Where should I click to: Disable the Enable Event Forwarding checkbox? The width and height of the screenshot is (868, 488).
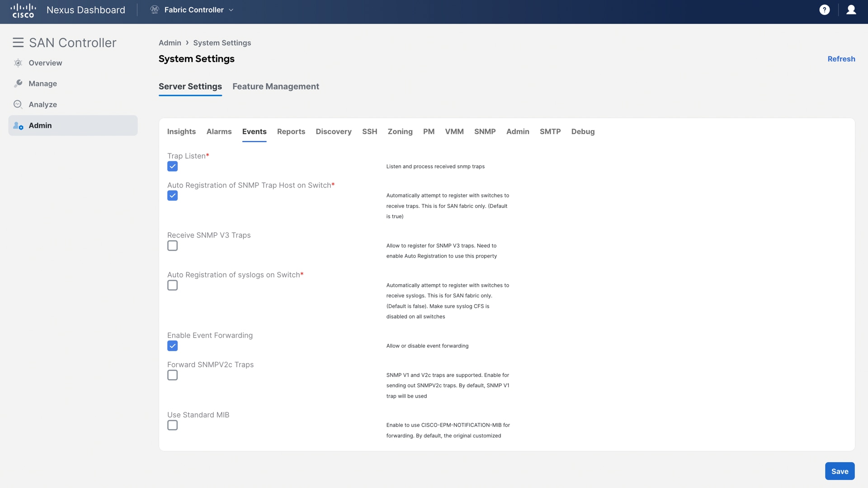click(x=172, y=346)
